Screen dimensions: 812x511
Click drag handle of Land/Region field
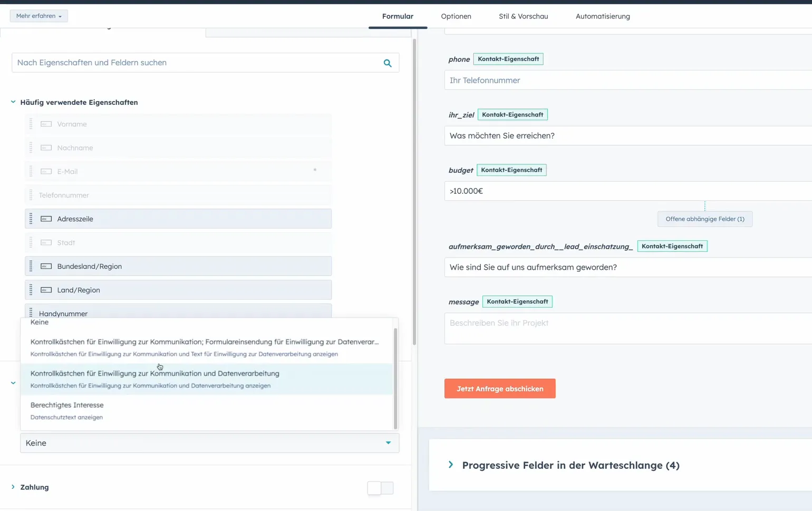[x=31, y=290]
